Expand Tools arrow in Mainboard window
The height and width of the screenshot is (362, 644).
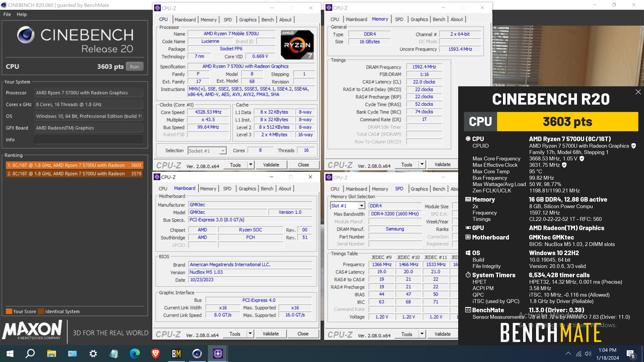point(250,334)
